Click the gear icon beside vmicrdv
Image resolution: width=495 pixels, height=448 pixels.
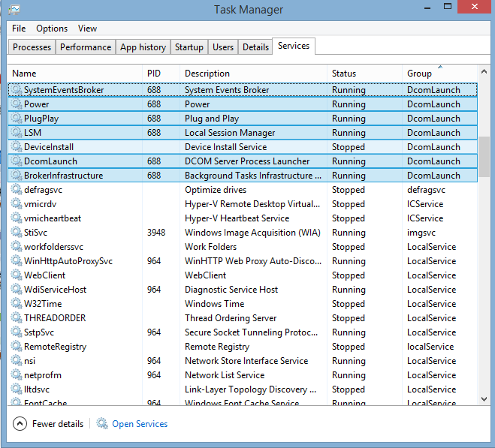[x=17, y=204]
